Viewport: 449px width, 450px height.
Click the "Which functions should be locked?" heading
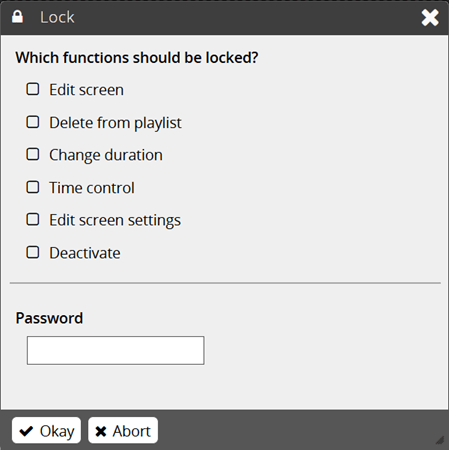(137, 57)
